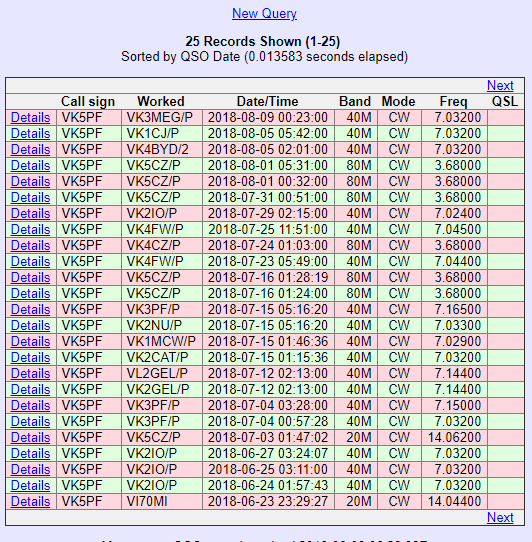Open Details for the 14.06200 frequency row
Screen dimensions: 532x542
click(x=30, y=437)
